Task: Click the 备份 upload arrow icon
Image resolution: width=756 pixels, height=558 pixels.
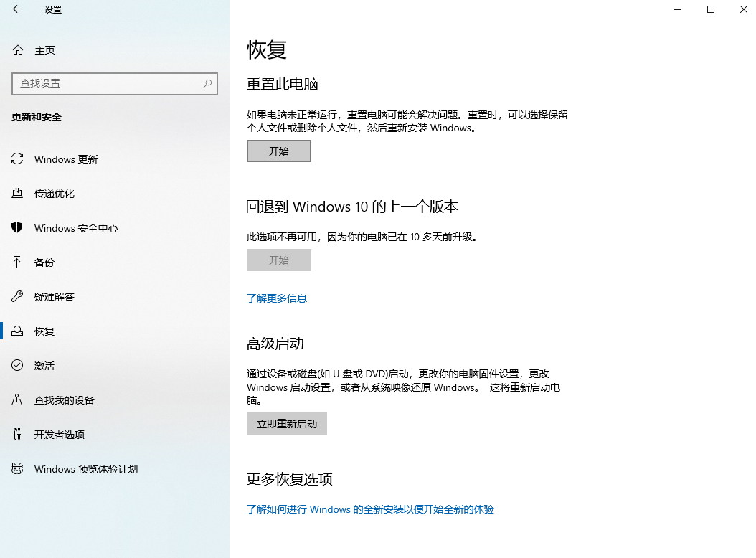Action: [17, 263]
